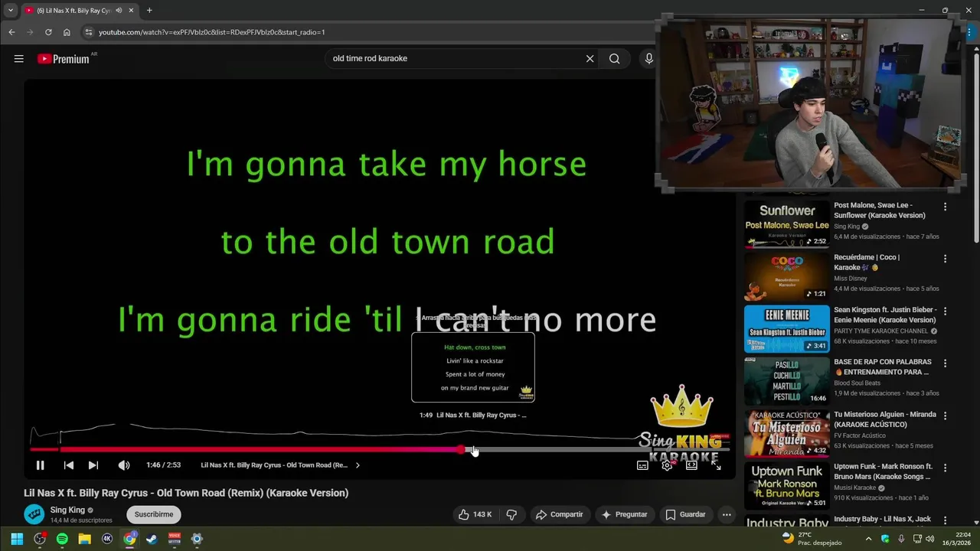Screen dimensions: 980x551
Task: Open Tu Misterioso Alguien karaoke title
Action: pyautogui.click(x=885, y=419)
